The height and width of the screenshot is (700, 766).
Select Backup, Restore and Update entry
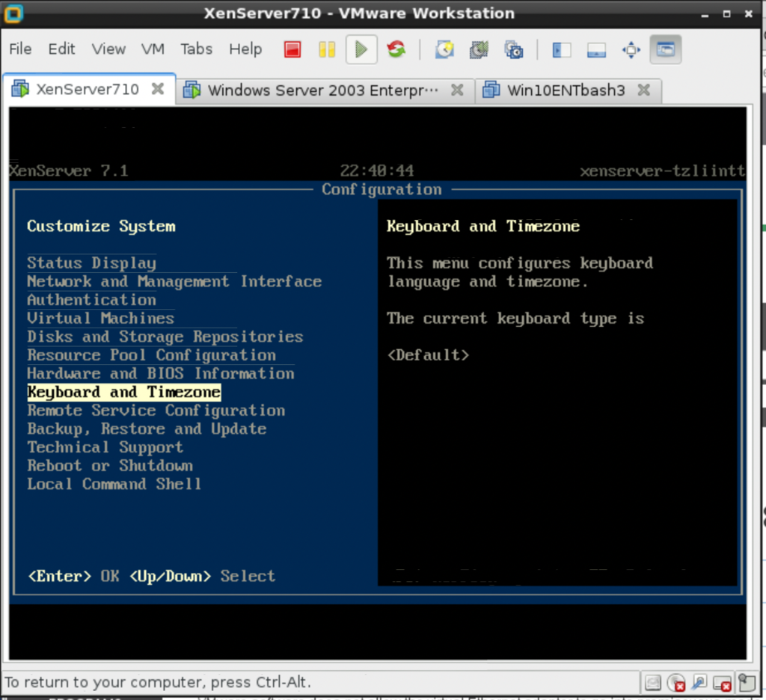[x=147, y=429]
